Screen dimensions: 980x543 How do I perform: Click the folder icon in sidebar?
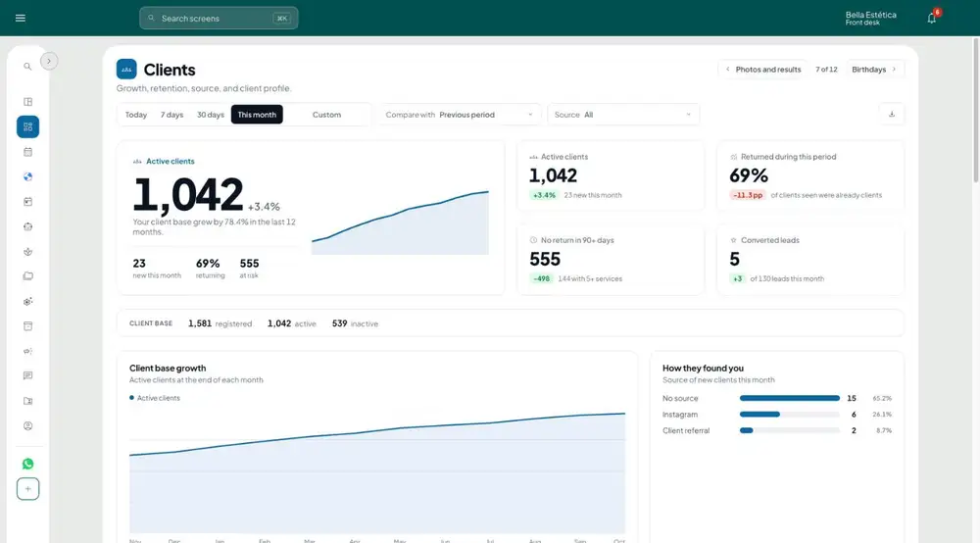27,276
